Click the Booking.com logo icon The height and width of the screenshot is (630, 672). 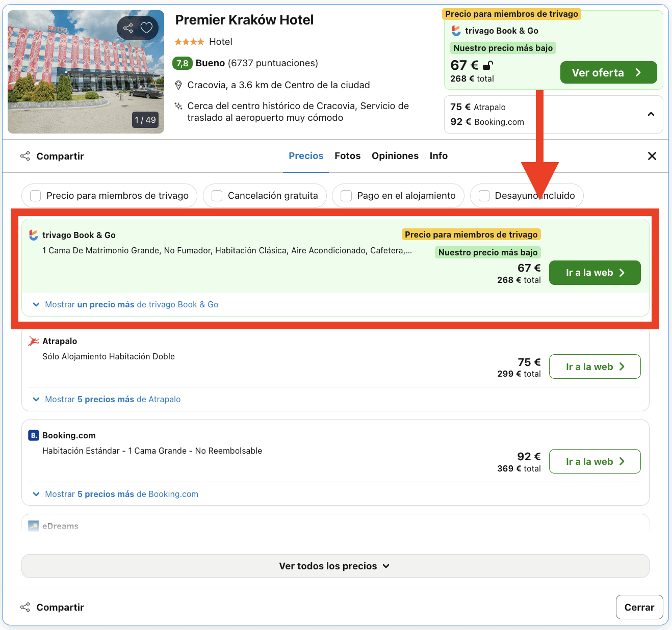[x=34, y=435]
